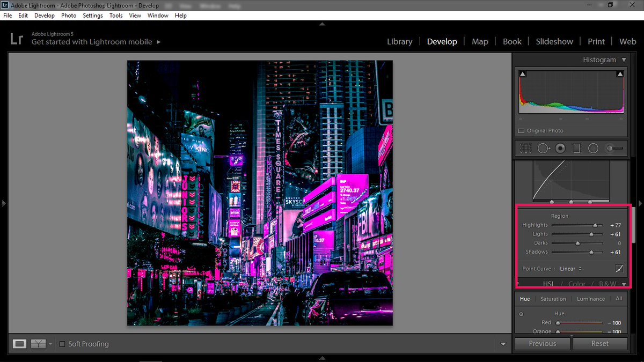Select the Radial Filter tool
Image resolution: width=644 pixels, height=362 pixels.
point(593,149)
